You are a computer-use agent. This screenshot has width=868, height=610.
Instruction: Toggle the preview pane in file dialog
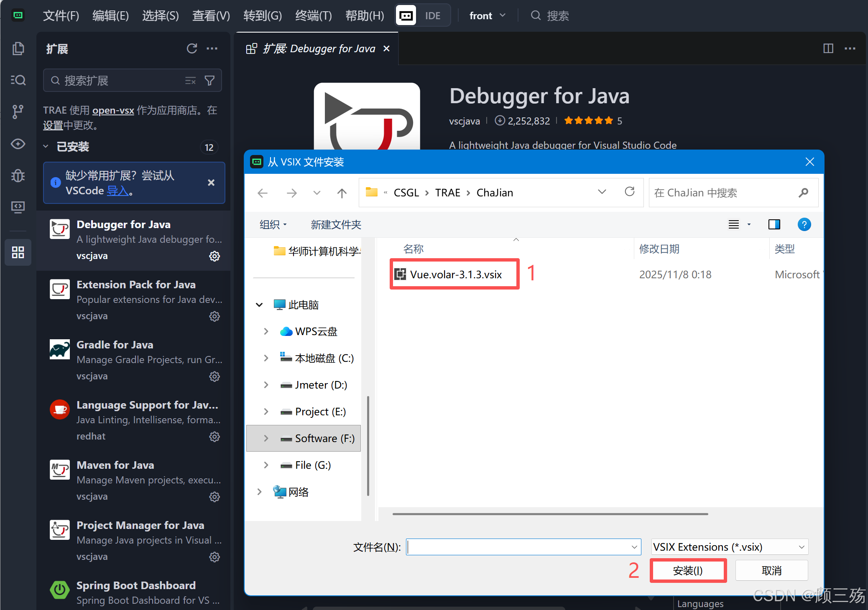click(x=774, y=225)
